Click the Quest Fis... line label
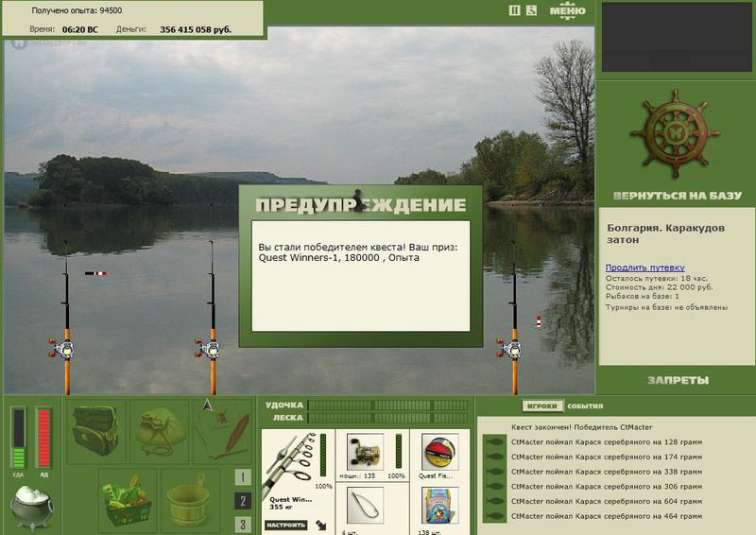The image size is (756, 535). (436, 475)
